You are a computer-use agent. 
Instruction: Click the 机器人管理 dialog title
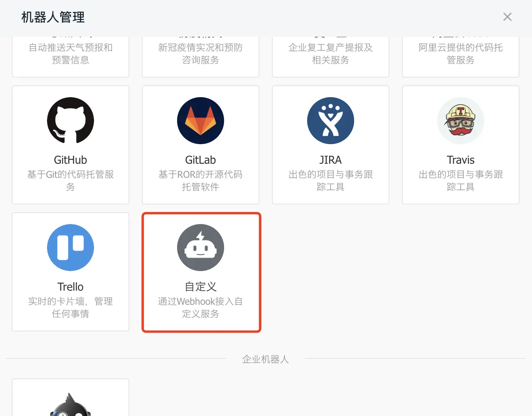click(52, 17)
